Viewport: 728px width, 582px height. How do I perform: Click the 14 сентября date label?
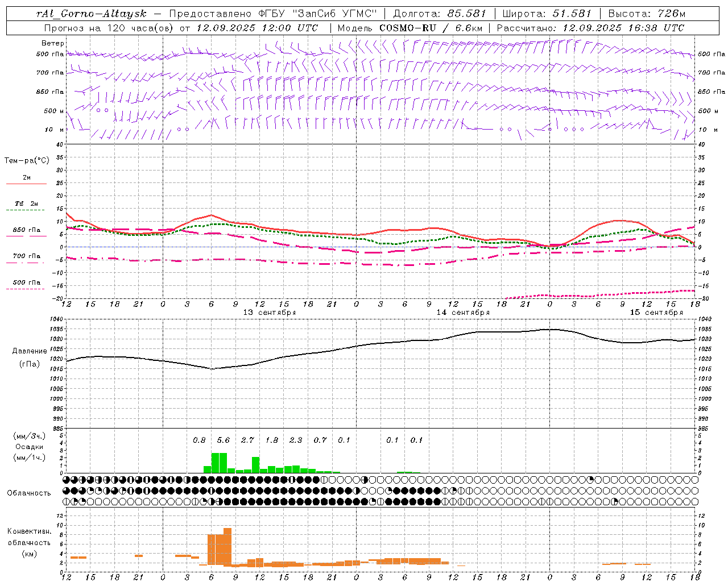click(x=463, y=313)
